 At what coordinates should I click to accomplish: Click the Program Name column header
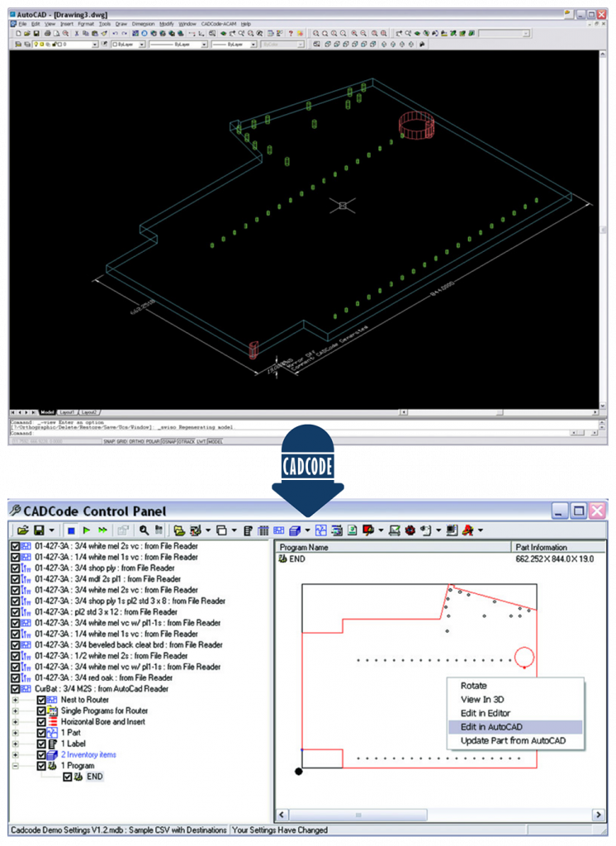[304, 547]
